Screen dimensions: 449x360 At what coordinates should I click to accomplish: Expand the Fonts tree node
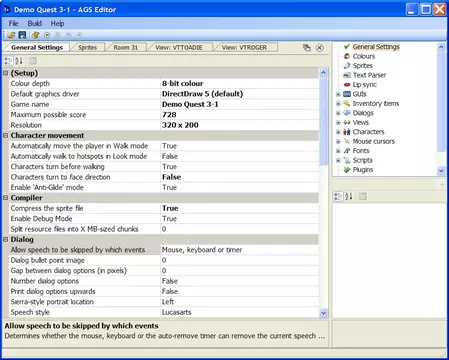338,151
